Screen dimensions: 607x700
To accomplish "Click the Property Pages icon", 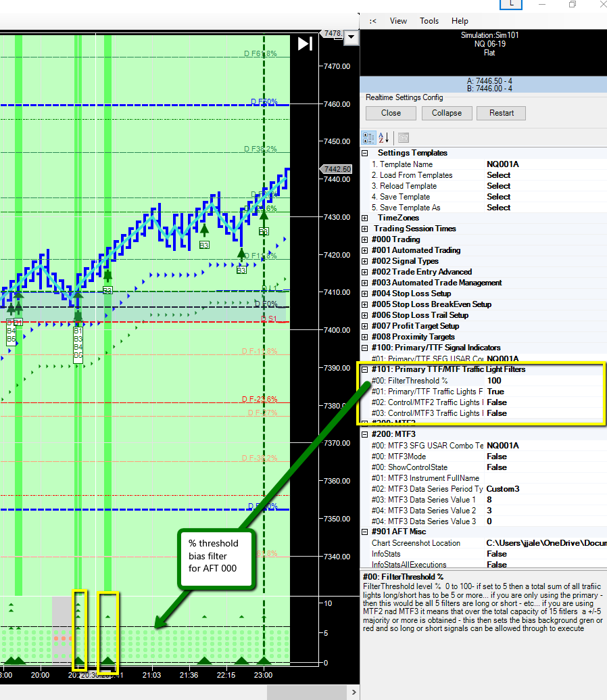I will [x=403, y=138].
